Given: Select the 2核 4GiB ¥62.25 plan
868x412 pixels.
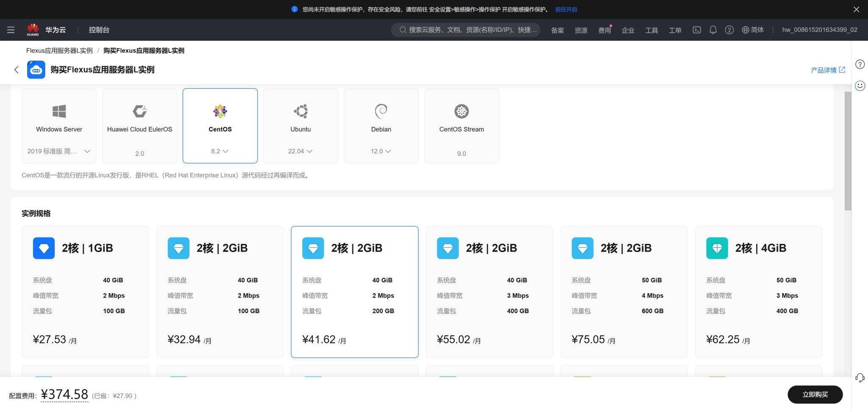Looking at the screenshot, I should [758, 291].
